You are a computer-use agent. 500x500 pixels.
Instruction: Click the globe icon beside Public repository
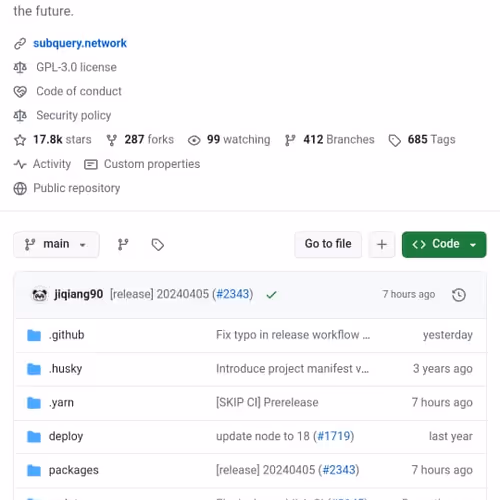point(20,188)
